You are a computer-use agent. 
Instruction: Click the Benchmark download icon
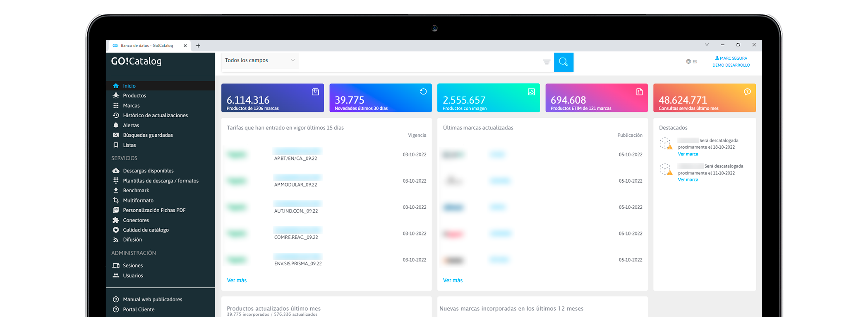tap(116, 191)
